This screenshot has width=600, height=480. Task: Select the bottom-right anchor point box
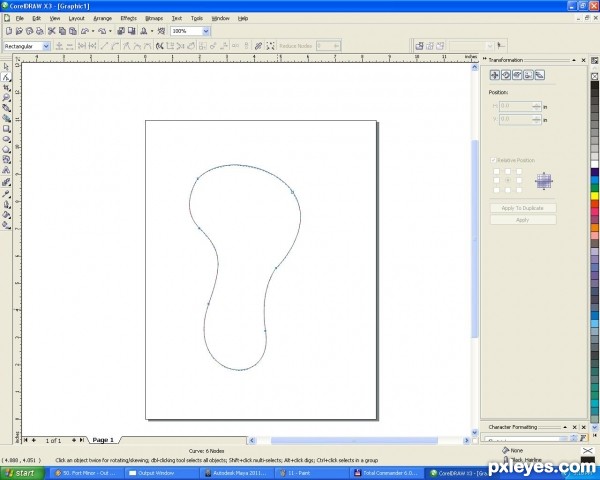coord(519,190)
